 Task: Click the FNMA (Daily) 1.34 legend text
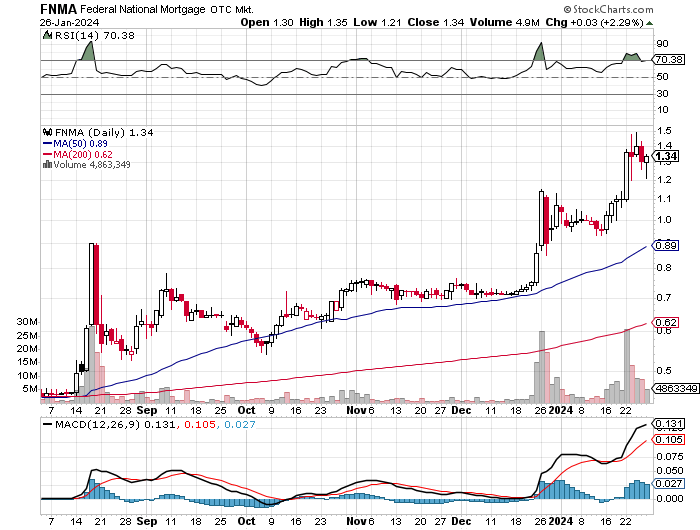pyautogui.click(x=104, y=133)
